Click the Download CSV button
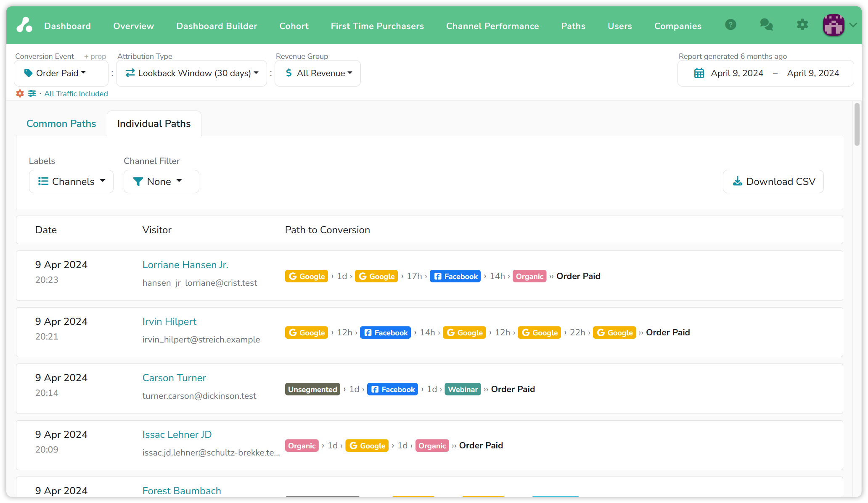 773,182
